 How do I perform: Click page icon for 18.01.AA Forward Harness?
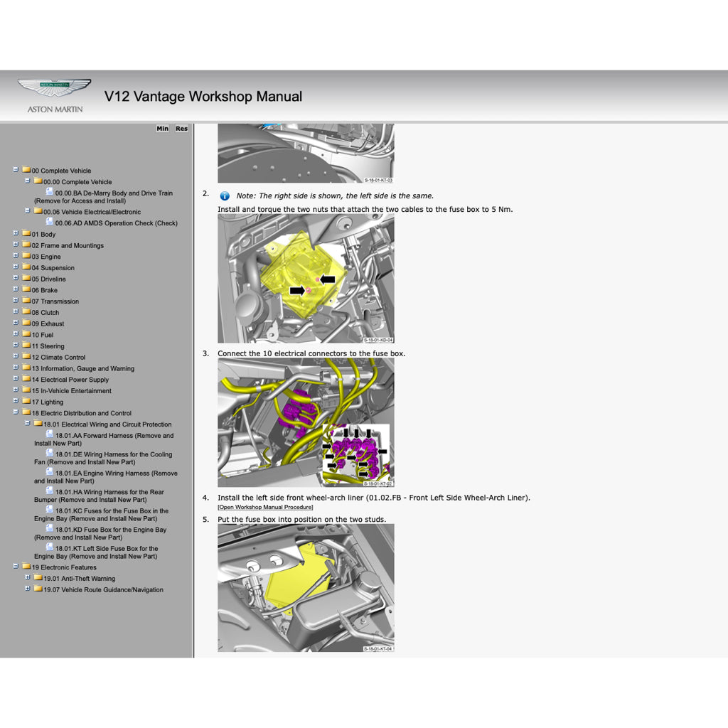click(x=50, y=434)
